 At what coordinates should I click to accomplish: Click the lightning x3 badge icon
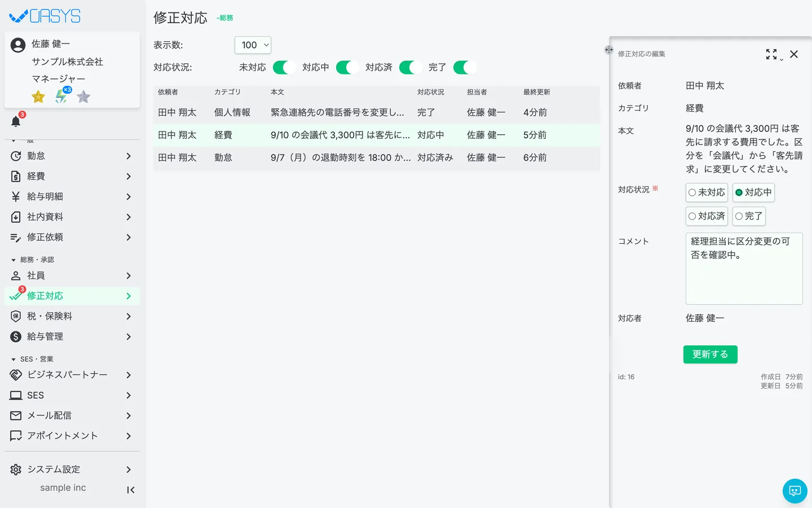tap(62, 95)
